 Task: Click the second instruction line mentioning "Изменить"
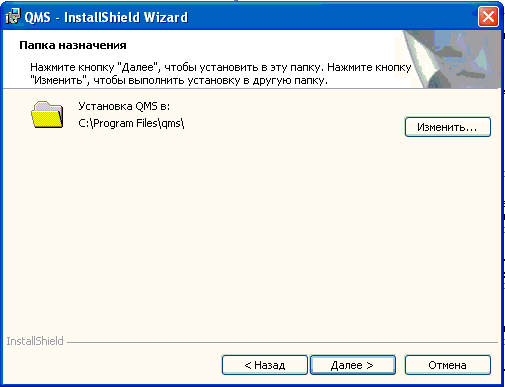pos(179,80)
